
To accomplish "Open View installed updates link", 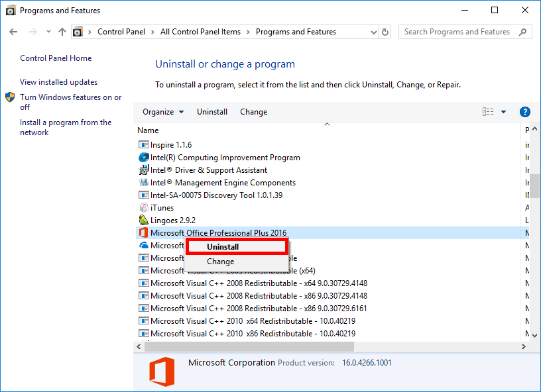I will pyautogui.click(x=58, y=82).
